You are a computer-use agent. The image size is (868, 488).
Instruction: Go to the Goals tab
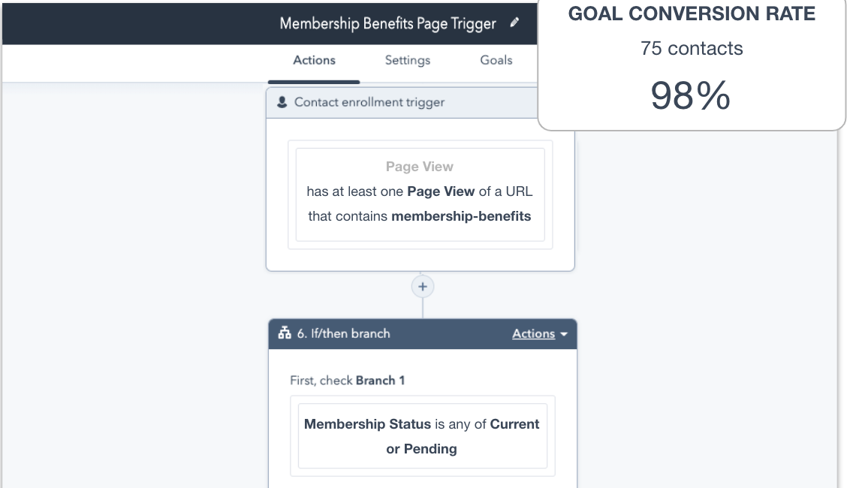click(x=496, y=60)
